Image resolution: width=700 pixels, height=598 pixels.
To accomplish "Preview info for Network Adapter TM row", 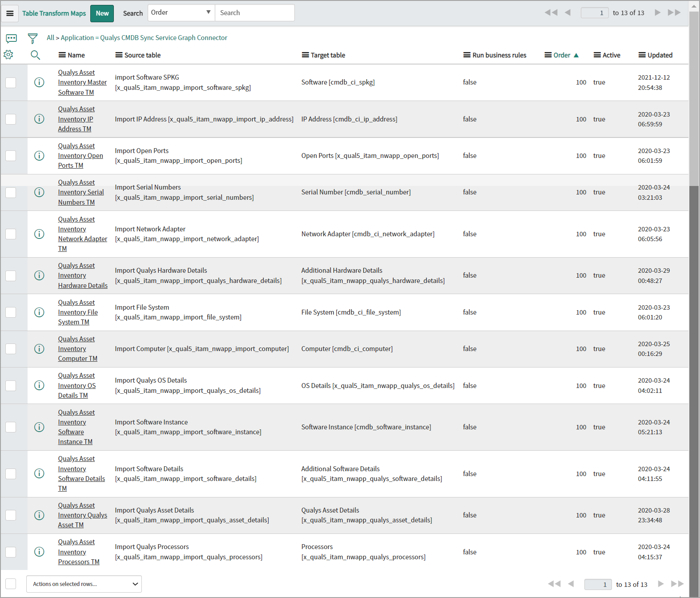I will (x=39, y=234).
